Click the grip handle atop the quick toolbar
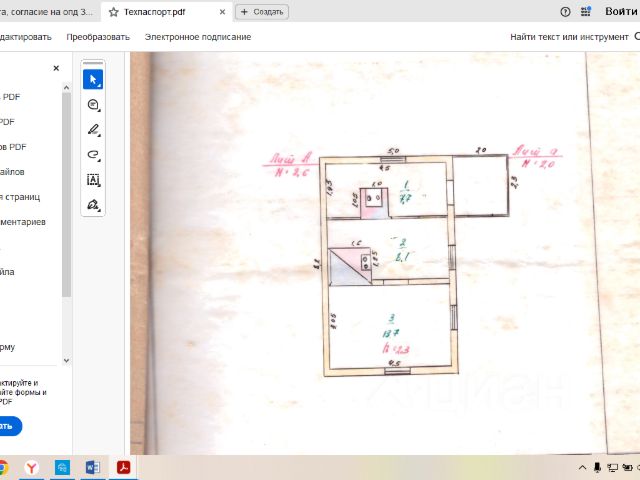 (x=93, y=63)
